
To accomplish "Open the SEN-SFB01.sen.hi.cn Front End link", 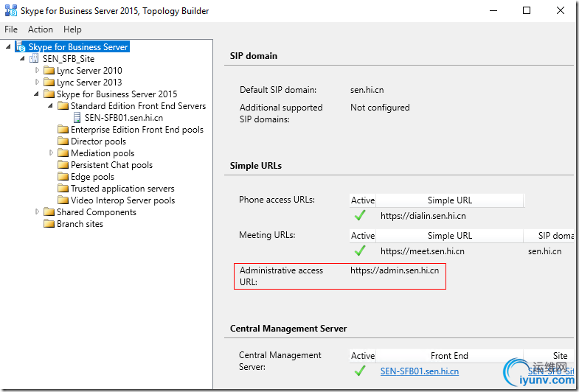I will click(x=419, y=371).
